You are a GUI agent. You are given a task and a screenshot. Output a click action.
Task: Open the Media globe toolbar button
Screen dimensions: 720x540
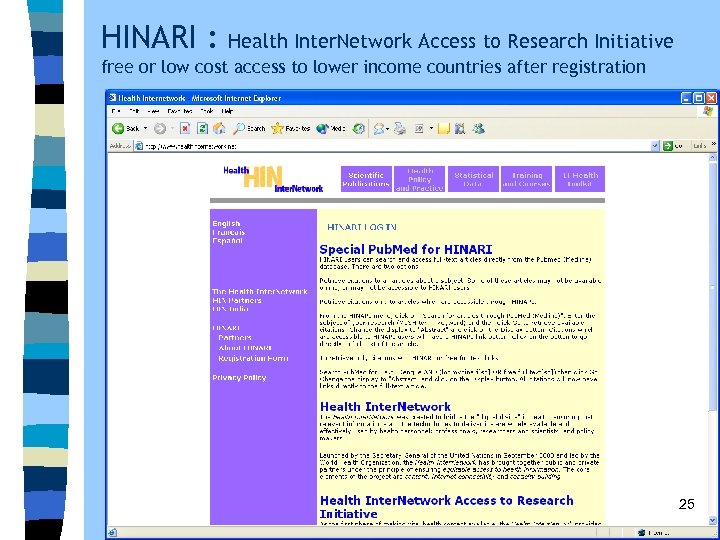coord(331,129)
